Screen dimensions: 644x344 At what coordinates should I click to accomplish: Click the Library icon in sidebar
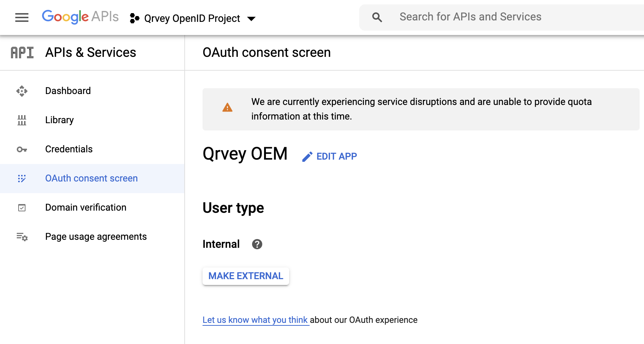[22, 120]
